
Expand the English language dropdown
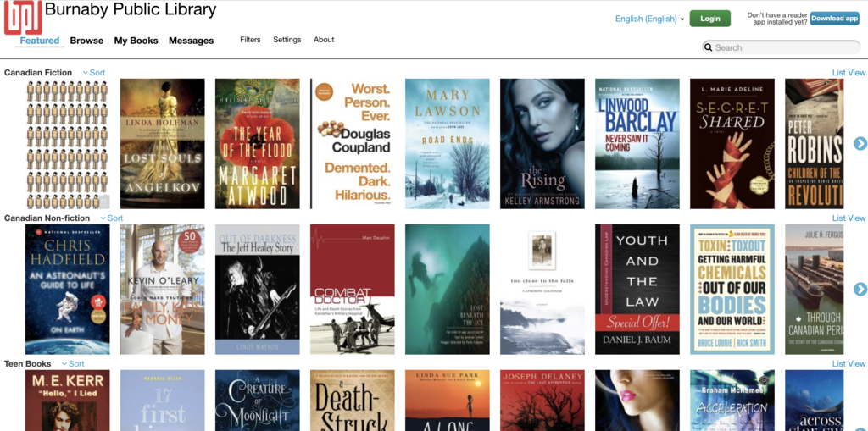coord(650,19)
